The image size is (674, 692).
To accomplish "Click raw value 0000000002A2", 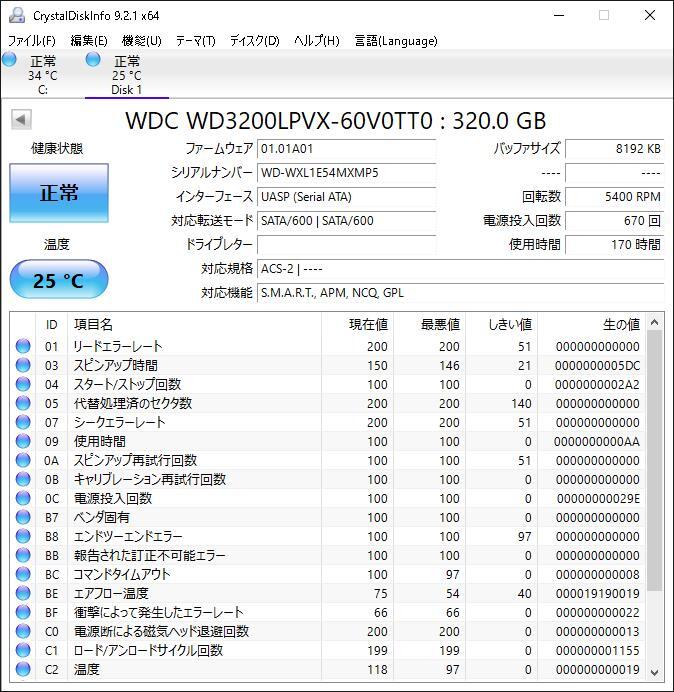I will pos(597,385).
